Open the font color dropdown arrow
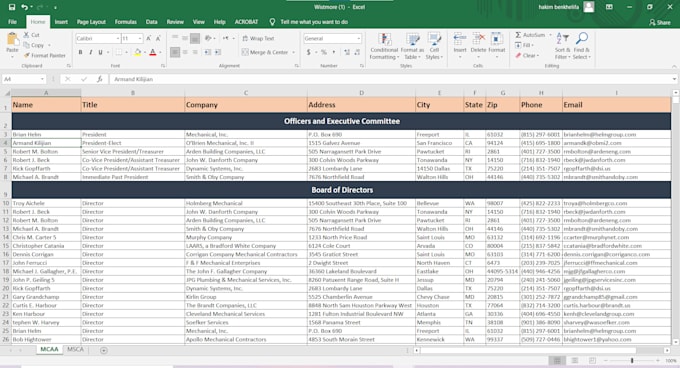Image resolution: width=680 pixels, height=368 pixels. pyautogui.click(x=160, y=52)
